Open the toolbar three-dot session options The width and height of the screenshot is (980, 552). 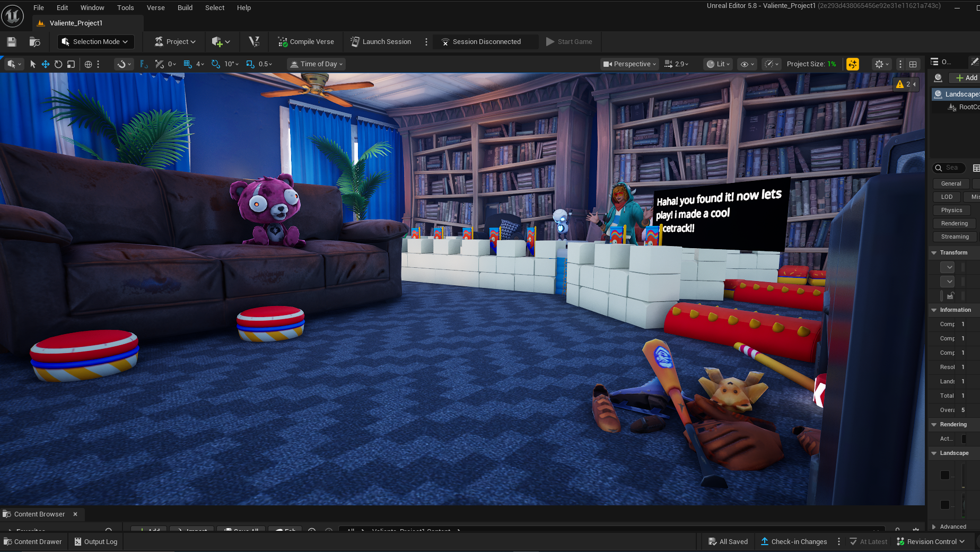426,42
